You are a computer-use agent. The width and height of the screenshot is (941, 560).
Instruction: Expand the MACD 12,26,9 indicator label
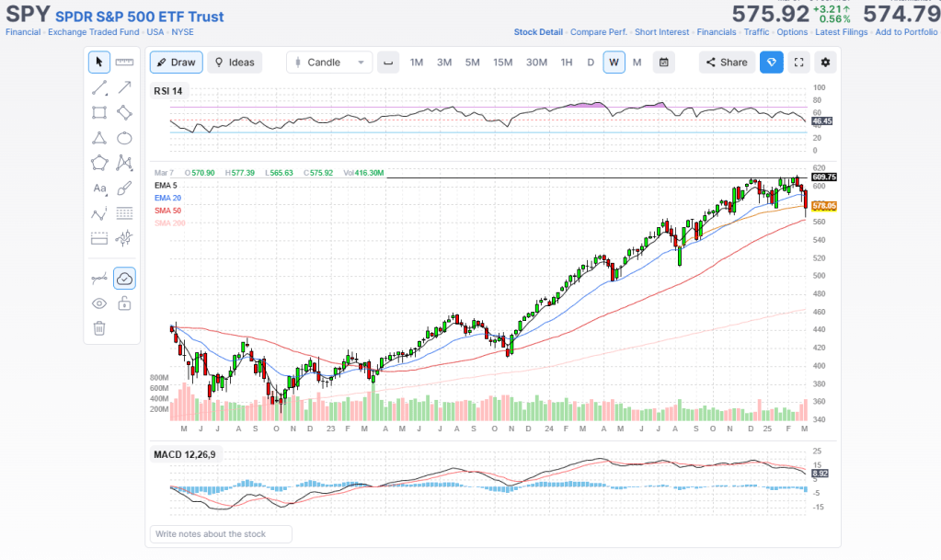point(184,454)
